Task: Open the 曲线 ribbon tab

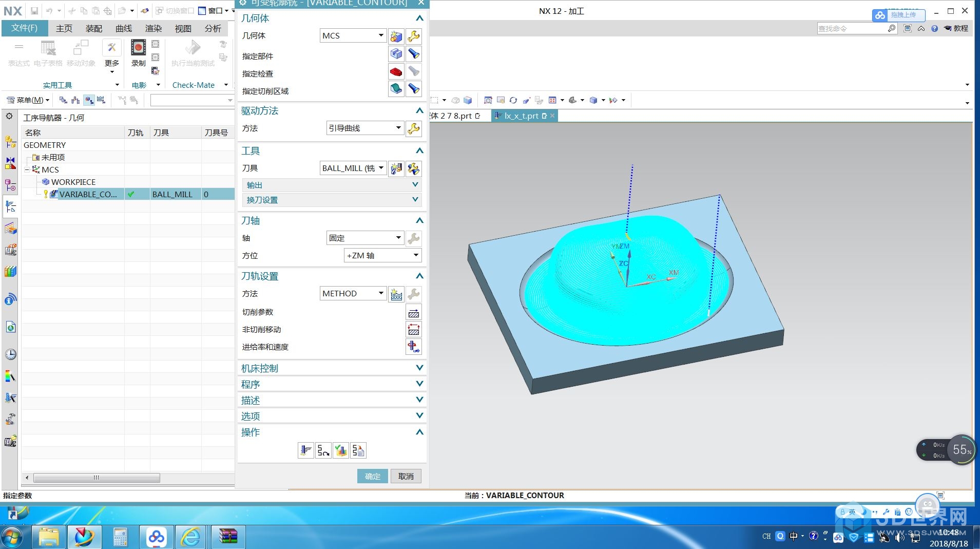Action: 124,28
